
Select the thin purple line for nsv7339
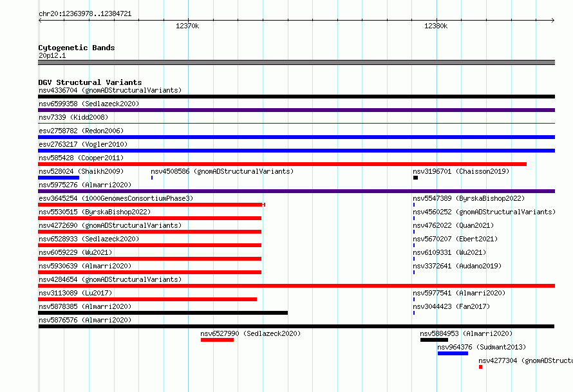point(296,124)
